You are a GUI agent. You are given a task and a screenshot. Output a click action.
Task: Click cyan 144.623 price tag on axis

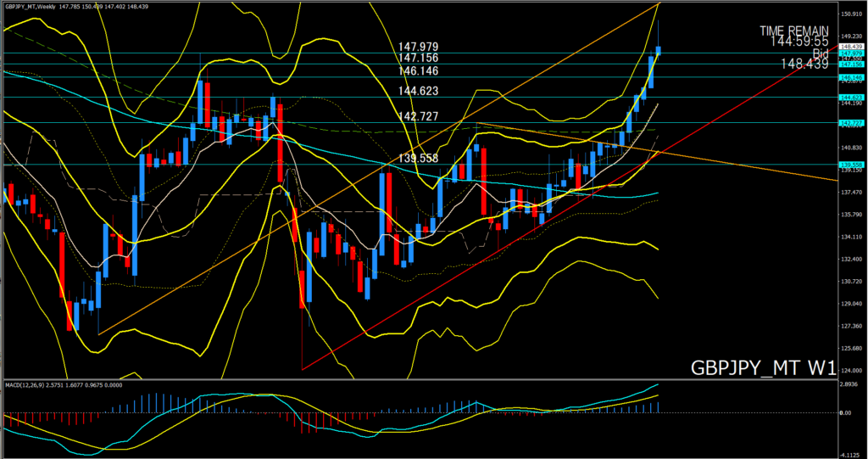[851, 97]
